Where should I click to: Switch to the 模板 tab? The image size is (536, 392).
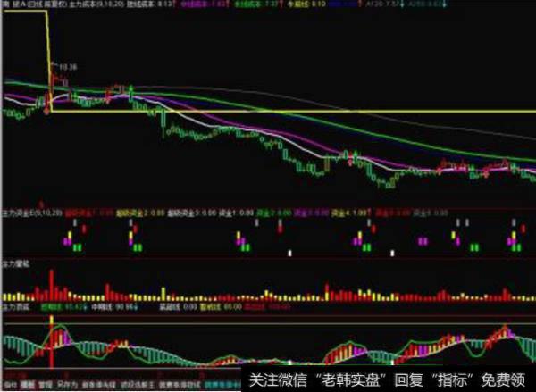pyautogui.click(x=28, y=387)
